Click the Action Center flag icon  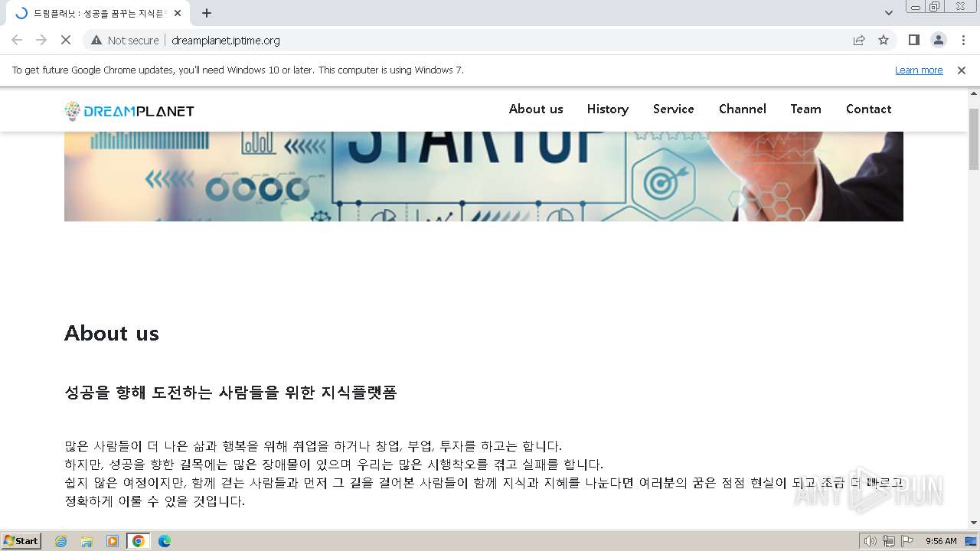907,541
